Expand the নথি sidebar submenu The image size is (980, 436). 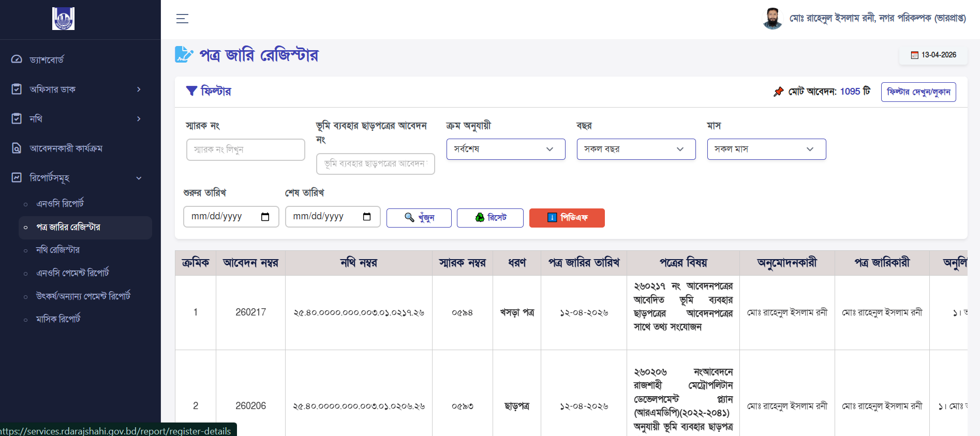[139, 119]
